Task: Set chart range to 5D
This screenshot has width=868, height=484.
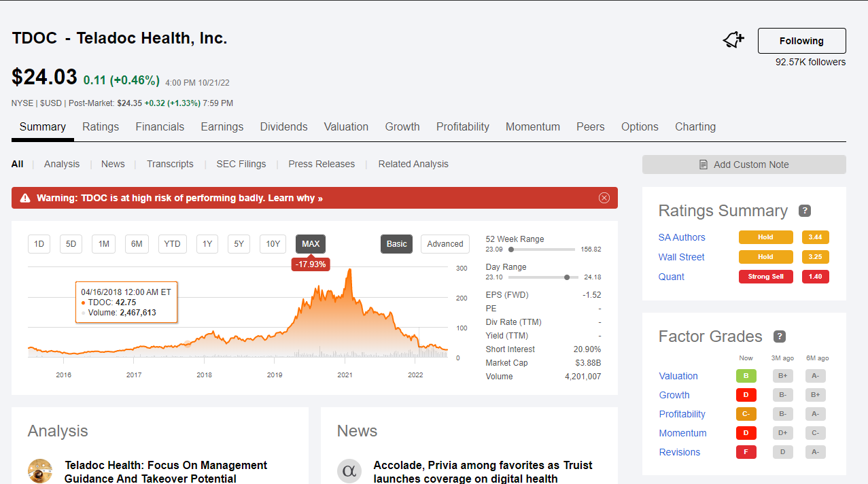Action: click(71, 244)
